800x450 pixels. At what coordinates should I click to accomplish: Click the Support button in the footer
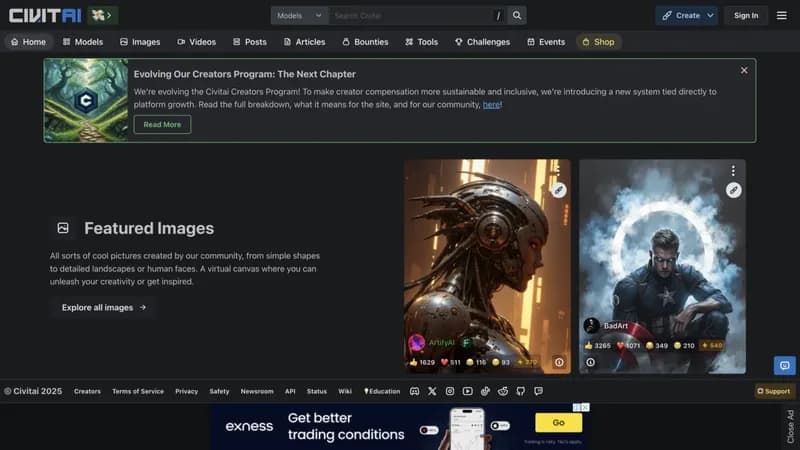774,391
